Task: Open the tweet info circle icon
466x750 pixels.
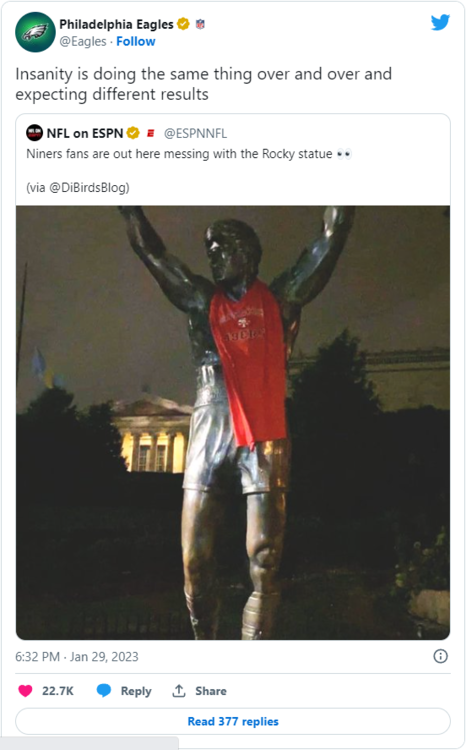Action: click(440, 656)
